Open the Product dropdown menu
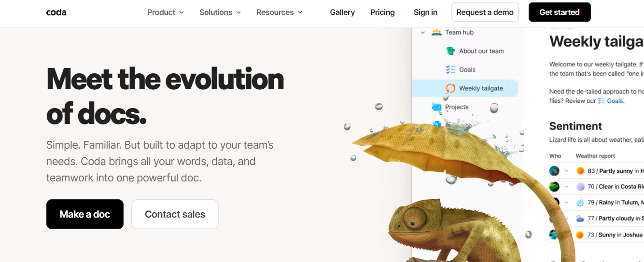This screenshot has height=262, width=644. [x=166, y=12]
